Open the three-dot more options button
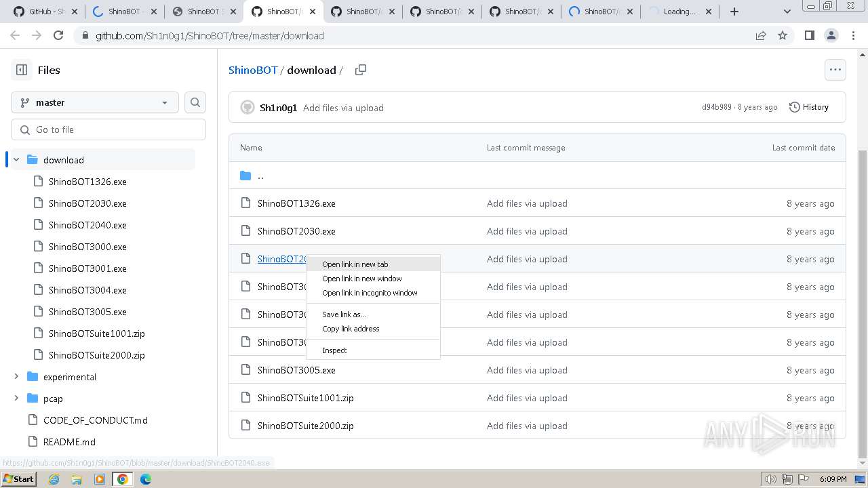The height and width of the screenshot is (488, 868). (x=835, y=69)
